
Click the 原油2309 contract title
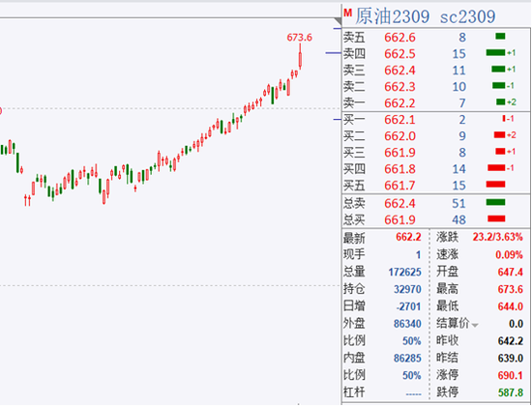coord(392,16)
